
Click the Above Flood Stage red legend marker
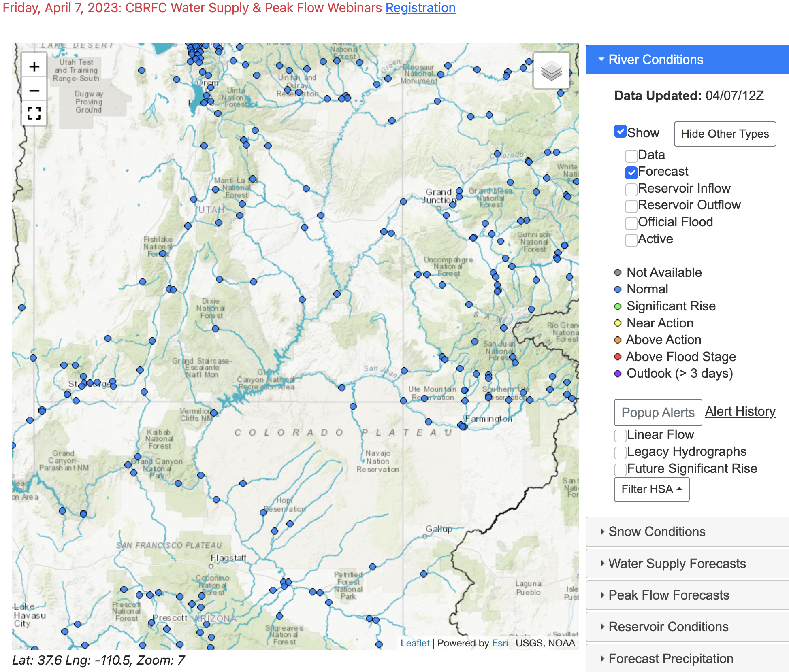point(618,357)
